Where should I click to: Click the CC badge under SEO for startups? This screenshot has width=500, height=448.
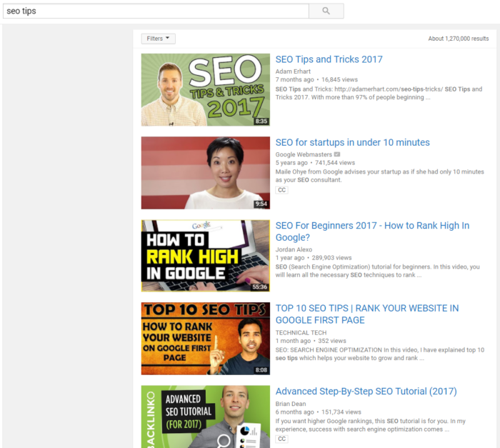(281, 190)
